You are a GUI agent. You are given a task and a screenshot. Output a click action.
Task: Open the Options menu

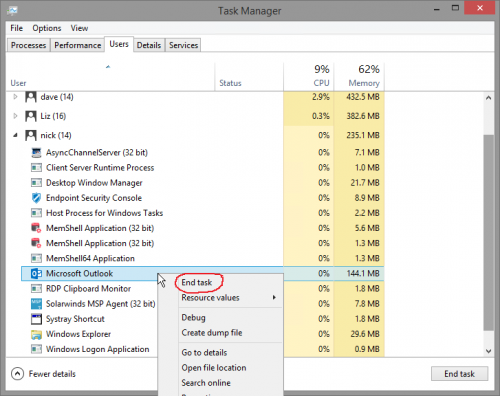[47, 28]
